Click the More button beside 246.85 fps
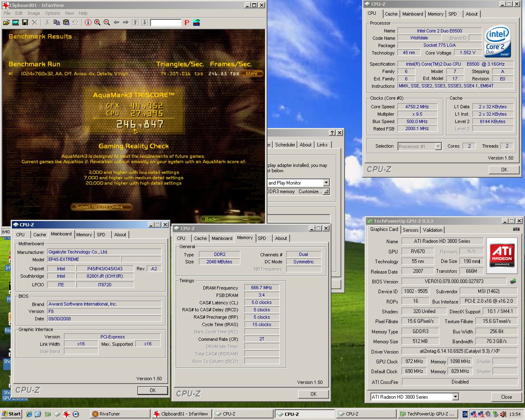The height and width of the screenshot is (420, 525). [252, 74]
